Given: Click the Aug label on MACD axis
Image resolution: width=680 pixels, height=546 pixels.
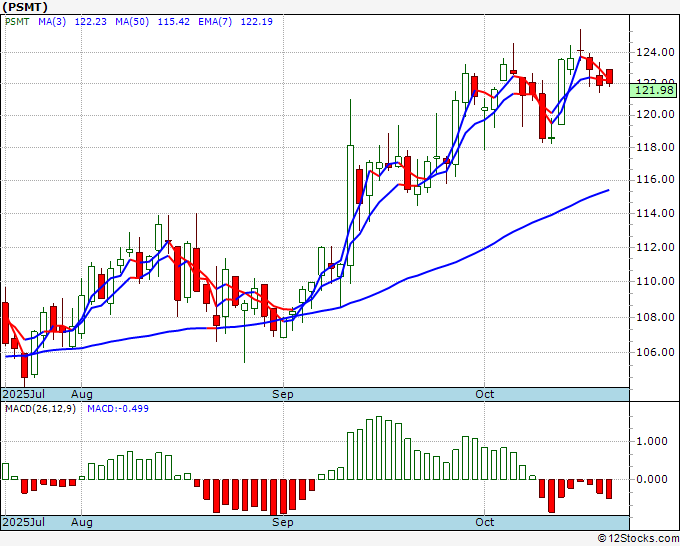Looking at the screenshot, I should [x=82, y=523].
